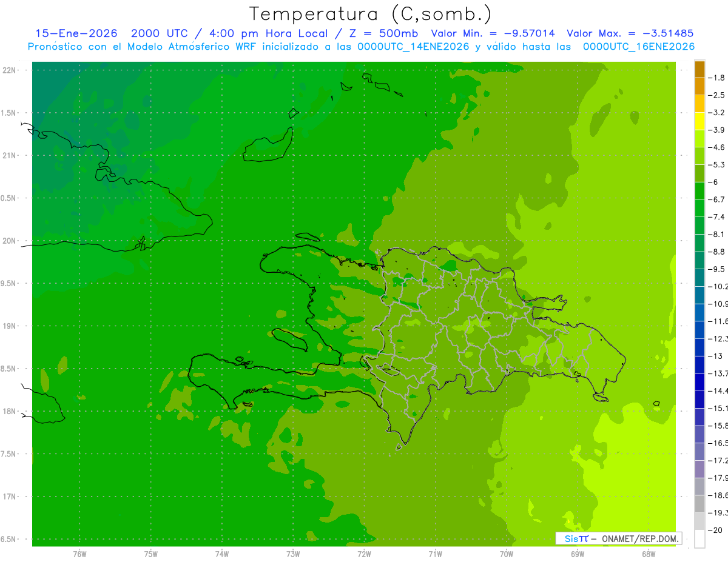Screen dimensions: 728x562
Task: Select the pressure level "Z = 500mb"
Action: [x=380, y=33]
